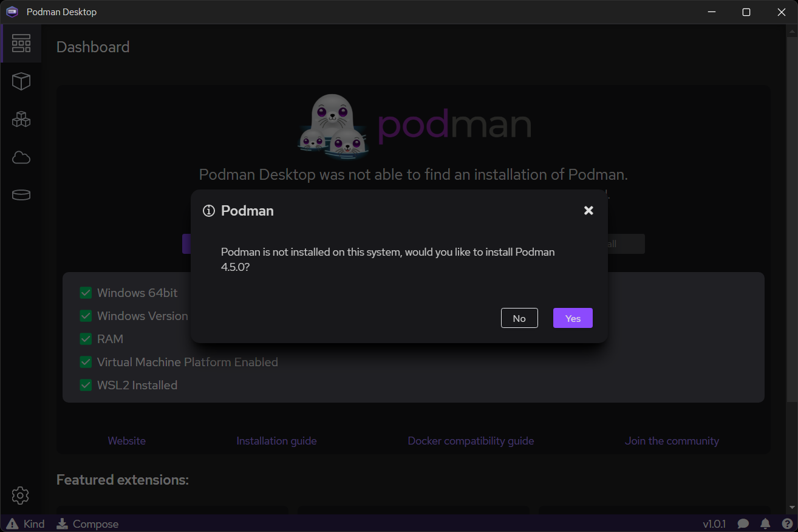The image size is (798, 532).
Task: Open the Images cloud icon in the sidebar
Action: pyautogui.click(x=21, y=158)
